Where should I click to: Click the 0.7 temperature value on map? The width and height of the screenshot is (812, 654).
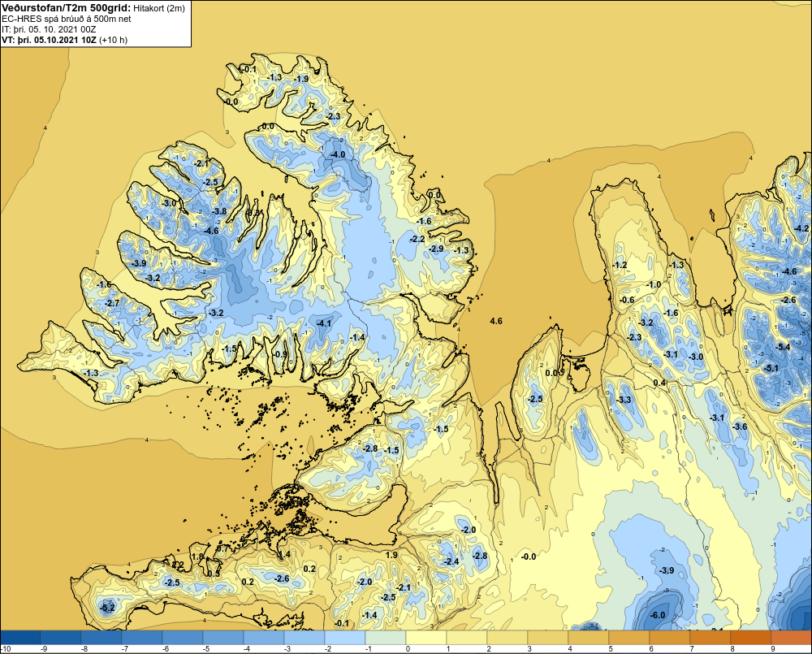[x=222, y=548]
